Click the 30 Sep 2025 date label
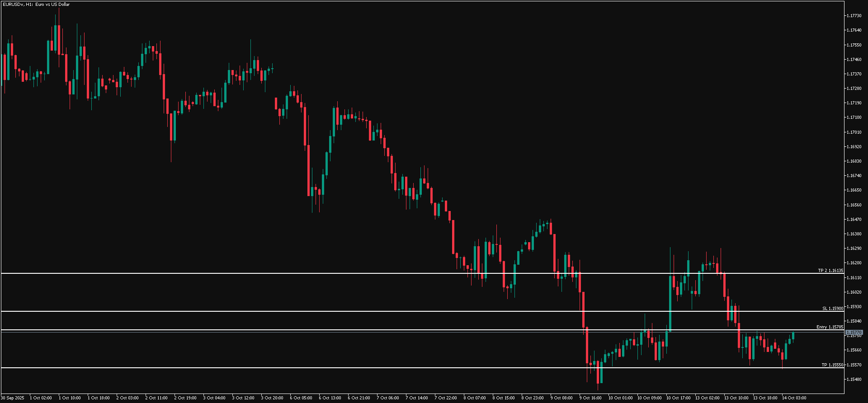868x403 pixels. pyautogui.click(x=13, y=398)
